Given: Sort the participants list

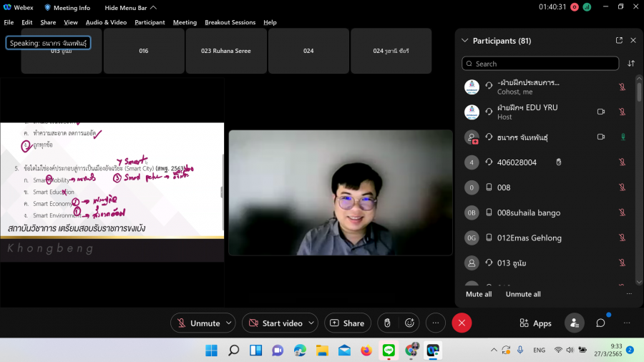Looking at the screenshot, I should (x=631, y=64).
